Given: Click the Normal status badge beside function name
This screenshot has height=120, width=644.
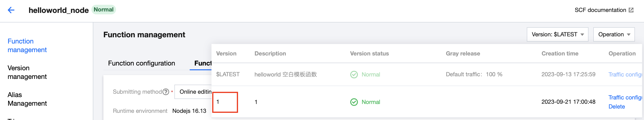Looking at the screenshot, I should [x=104, y=10].
